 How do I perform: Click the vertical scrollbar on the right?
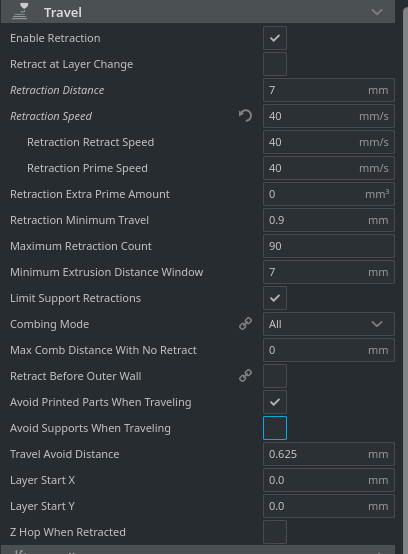(x=405, y=279)
